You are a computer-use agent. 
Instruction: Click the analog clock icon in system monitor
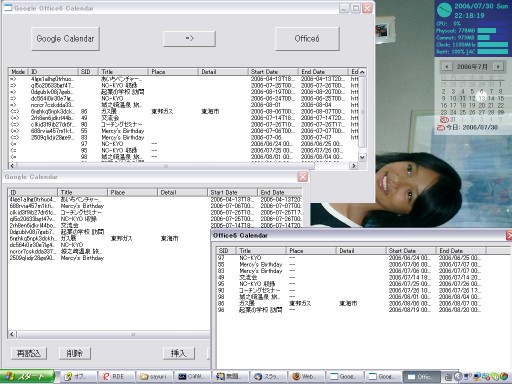tap(444, 10)
